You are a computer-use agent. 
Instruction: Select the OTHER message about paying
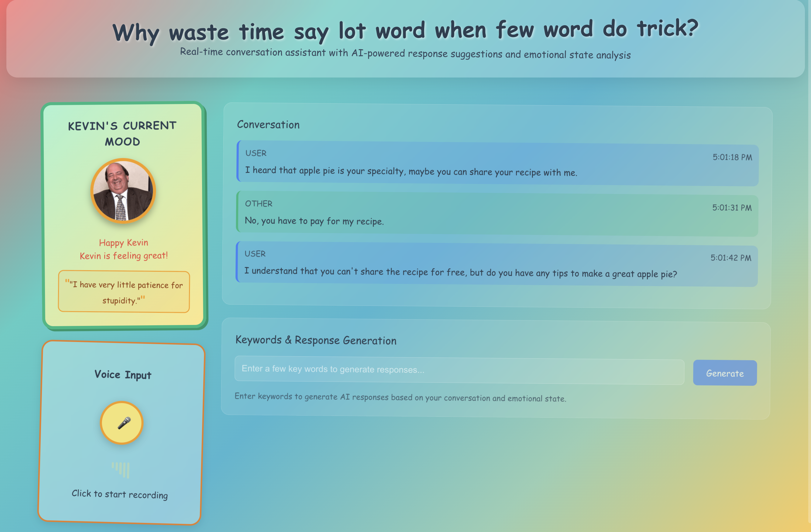coord(314,221)
